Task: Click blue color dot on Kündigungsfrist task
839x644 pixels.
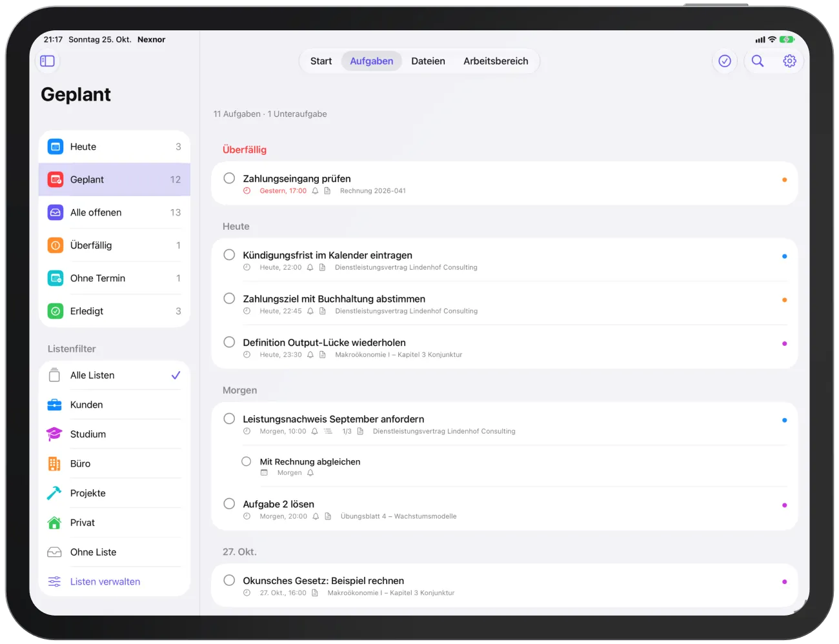Action: (x=784, y=256)
